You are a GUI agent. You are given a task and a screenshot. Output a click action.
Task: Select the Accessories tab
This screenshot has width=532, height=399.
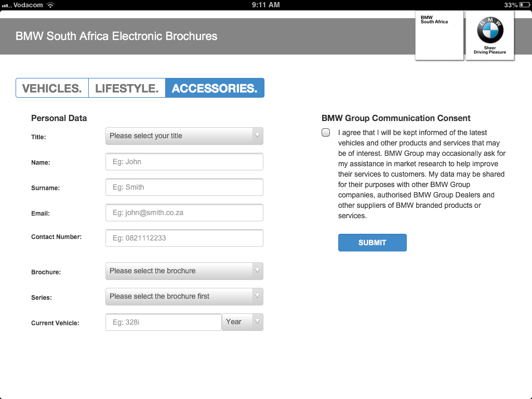pos(215,88)
